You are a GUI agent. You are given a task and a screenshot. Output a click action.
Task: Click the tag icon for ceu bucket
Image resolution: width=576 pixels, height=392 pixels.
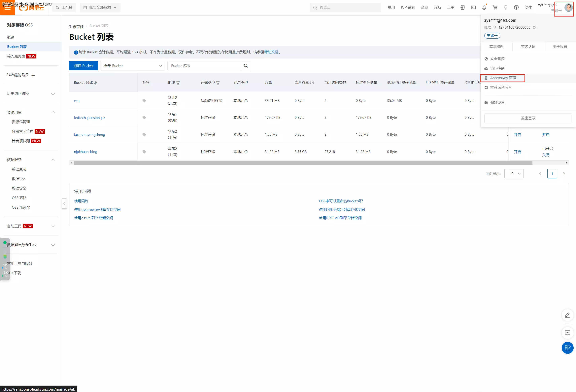144,101
